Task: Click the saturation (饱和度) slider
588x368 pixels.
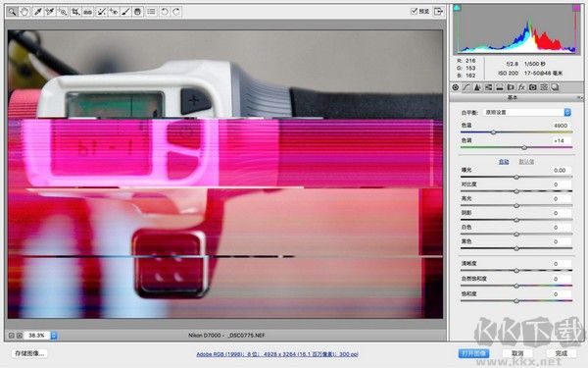Action: [516, 301]
